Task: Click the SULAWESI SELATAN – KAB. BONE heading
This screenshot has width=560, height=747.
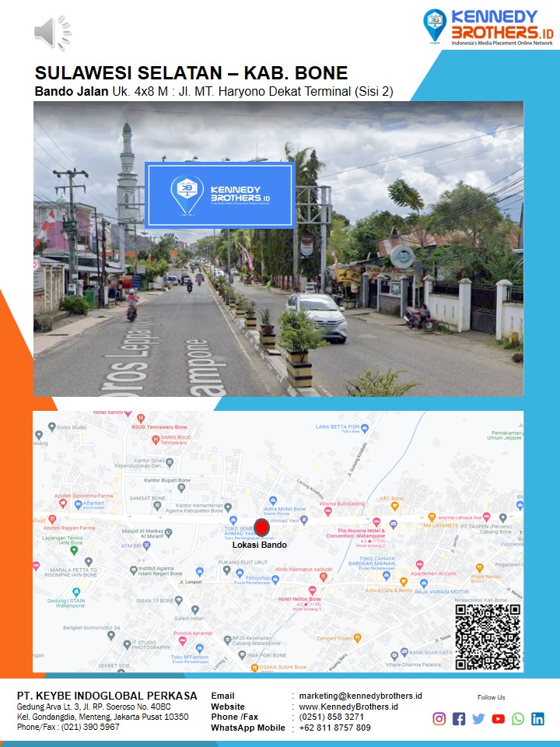Action: point(191,73)
